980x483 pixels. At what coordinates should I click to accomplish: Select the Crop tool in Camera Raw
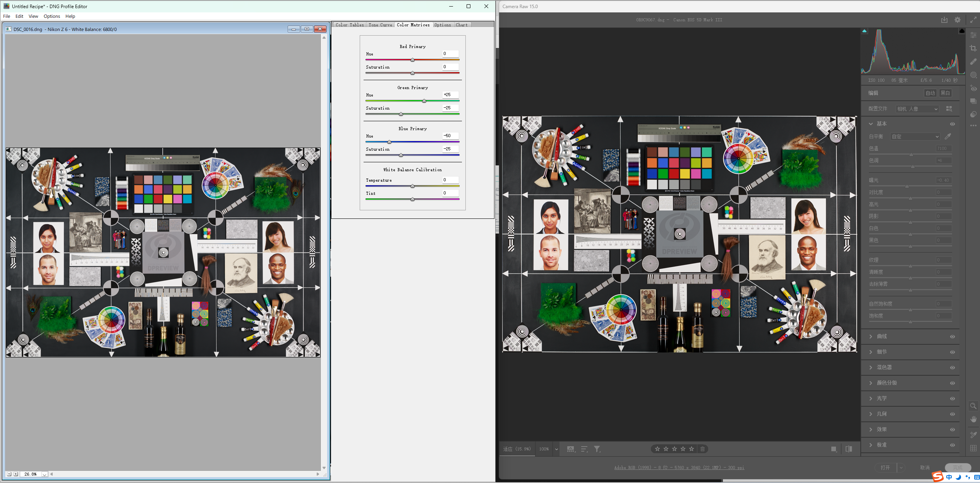tap(973, 48)
